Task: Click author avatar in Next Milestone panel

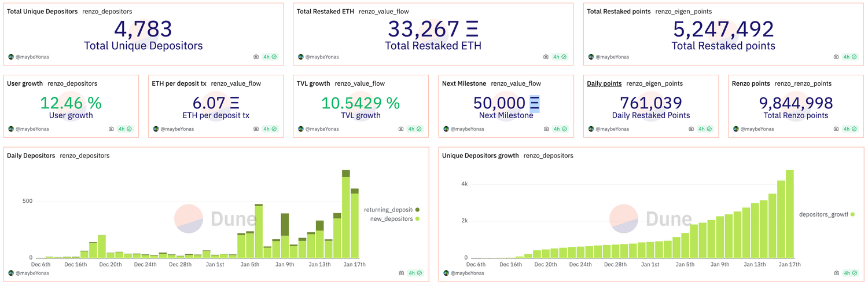Action: 446,129
